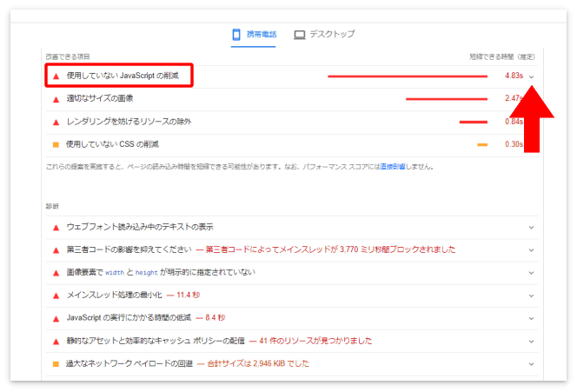The image size is (577, 392).
Task: Click red triangle beside 使用していない JavaScript の削減
Action: pyautogui.click(x=56, y=76)
